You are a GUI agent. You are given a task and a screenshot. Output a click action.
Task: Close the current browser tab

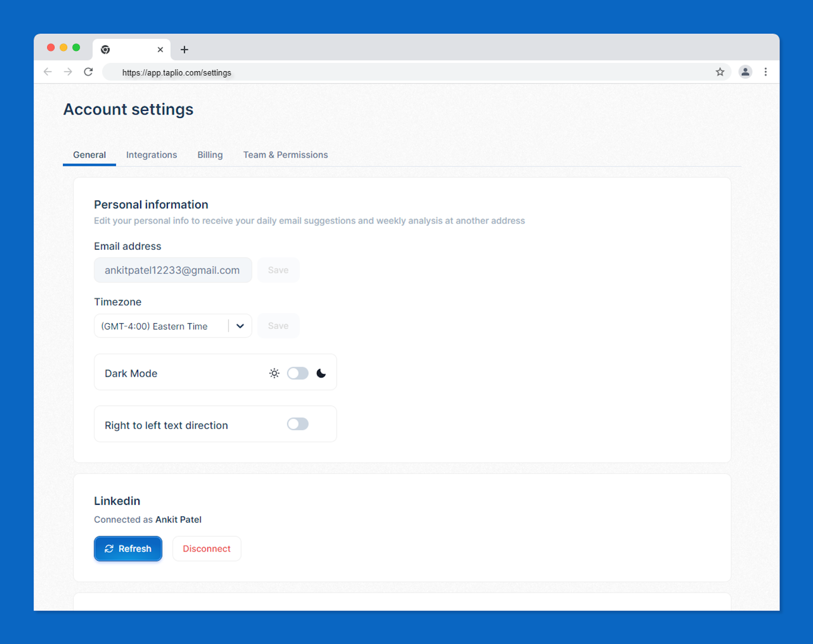coord(160,49)
